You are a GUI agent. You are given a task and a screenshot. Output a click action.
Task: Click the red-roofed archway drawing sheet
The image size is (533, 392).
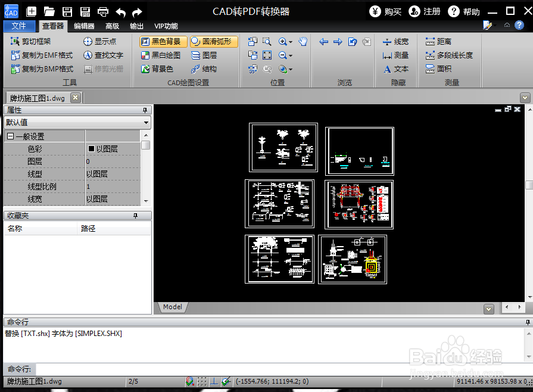tap(359, 204)
